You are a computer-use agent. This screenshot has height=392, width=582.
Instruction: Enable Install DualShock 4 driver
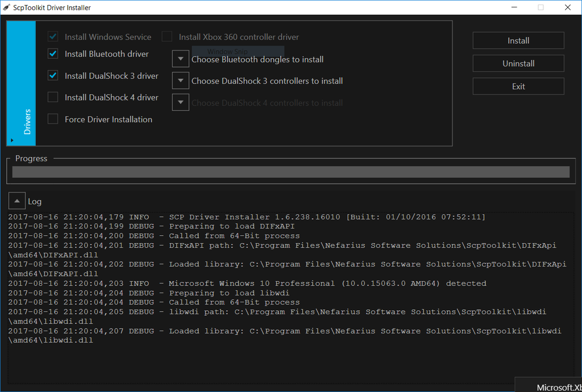coord(53,97)
